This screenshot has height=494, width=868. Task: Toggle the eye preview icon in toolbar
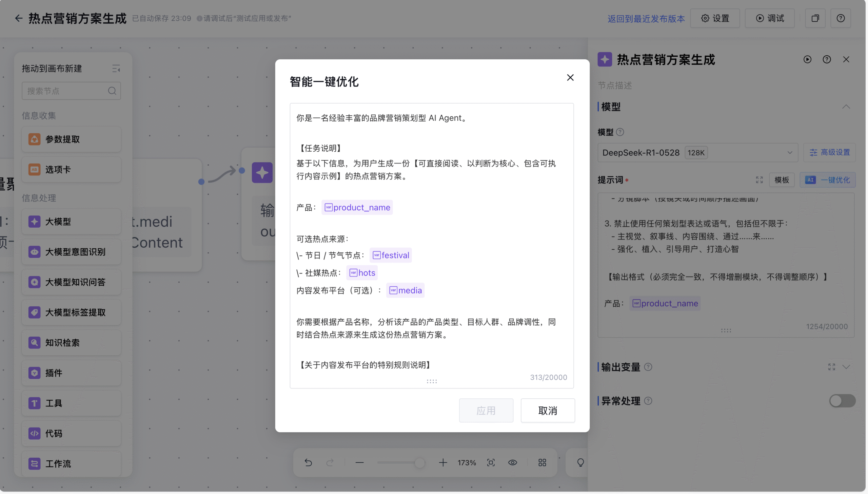pyautogui.click(x=512, y=462)
